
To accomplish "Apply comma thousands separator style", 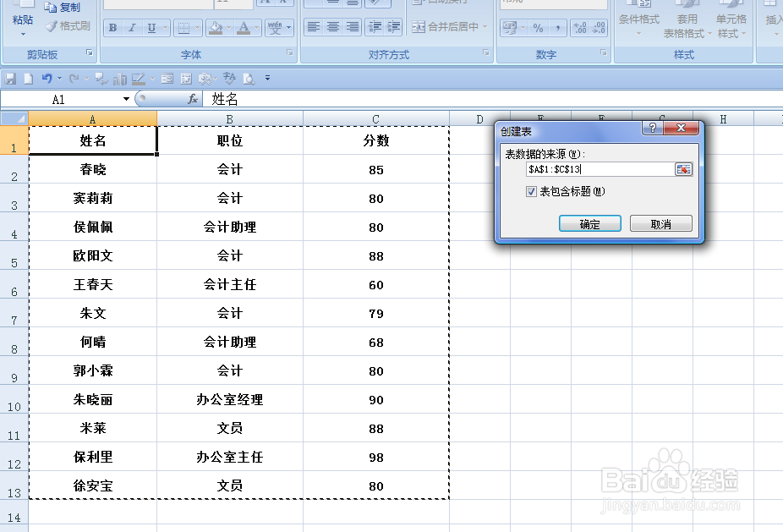I will (557, 27).
